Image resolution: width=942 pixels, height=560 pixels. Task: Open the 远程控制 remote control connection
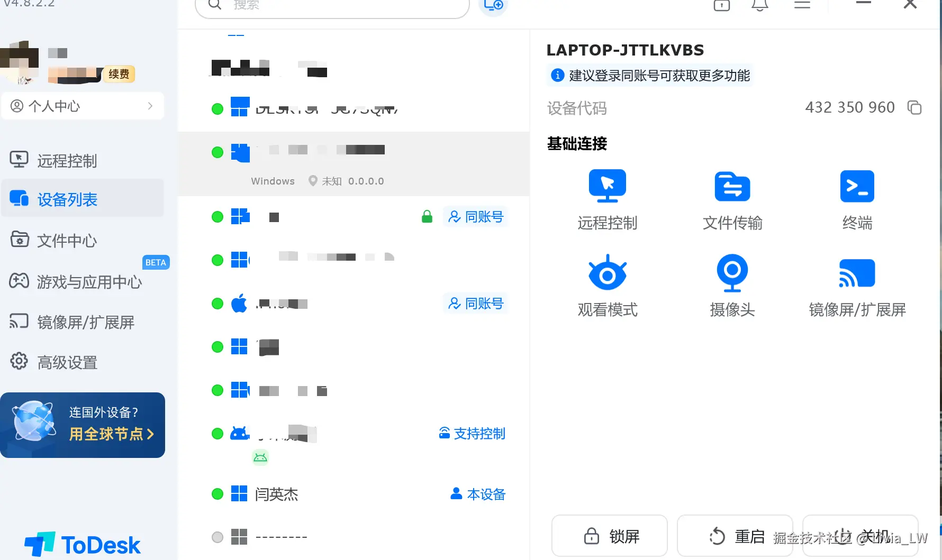608,200
